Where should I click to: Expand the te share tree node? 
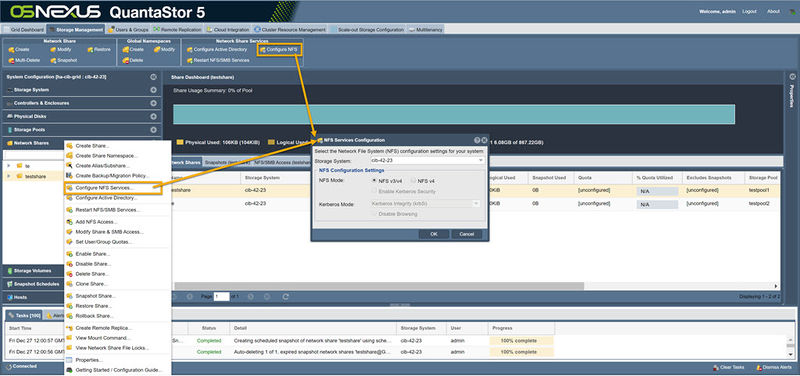point(8,166)
